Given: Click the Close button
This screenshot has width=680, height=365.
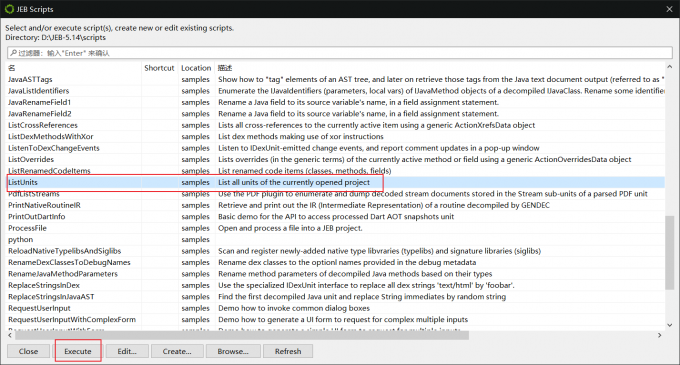Looking at the screenshot, I should (x=28, y=351).
